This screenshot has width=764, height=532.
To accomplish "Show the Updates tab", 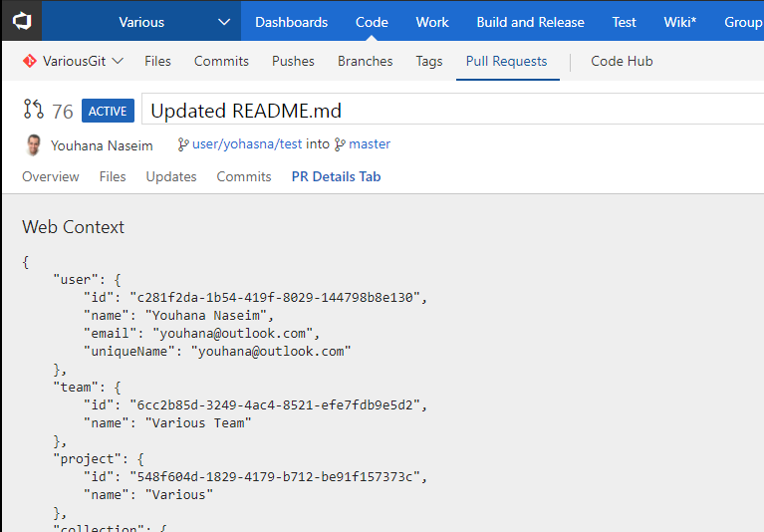I will click(171, 176).
